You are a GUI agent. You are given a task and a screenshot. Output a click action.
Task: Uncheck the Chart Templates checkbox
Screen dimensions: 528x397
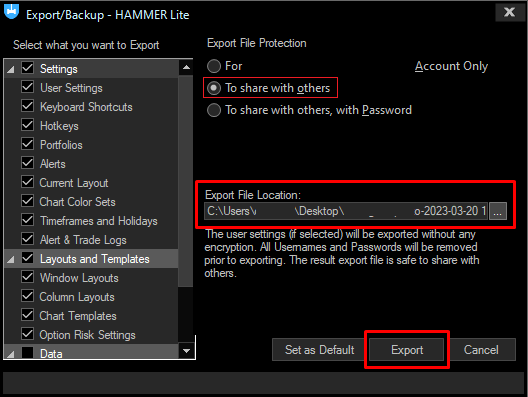(28, 315)
